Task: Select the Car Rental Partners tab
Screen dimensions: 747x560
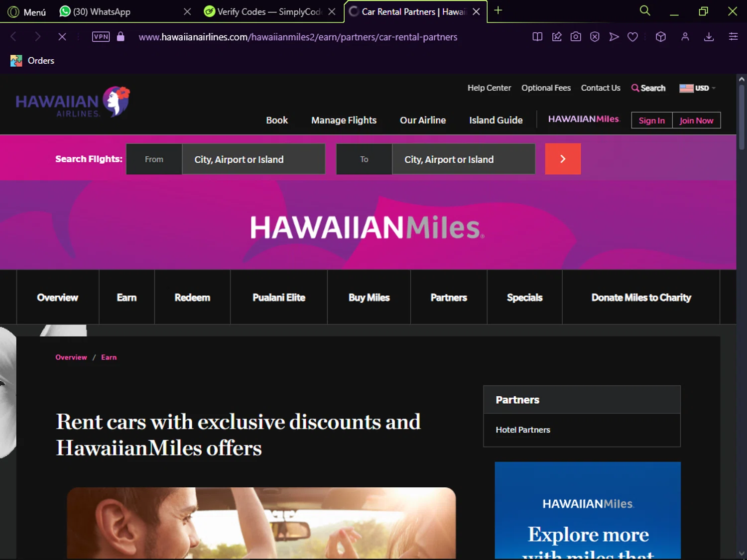Action: (x=408, y=11)
